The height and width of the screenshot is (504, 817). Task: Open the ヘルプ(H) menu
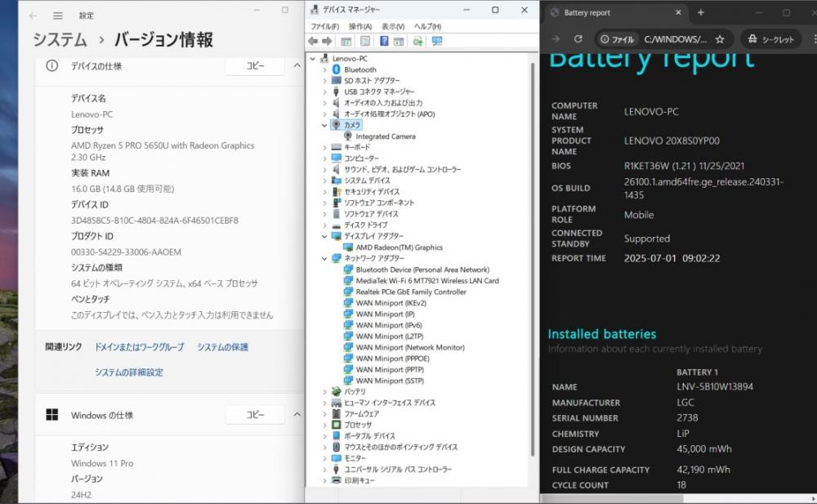pos(428,26)
